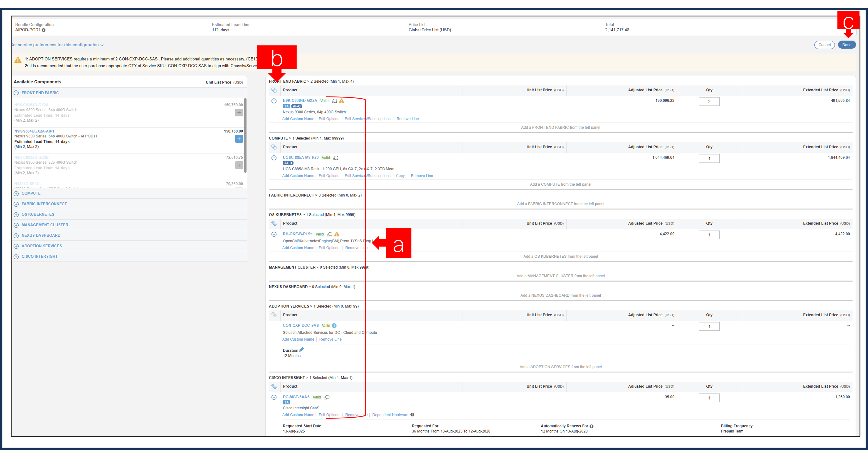Screen dimensions: 868x450
Task: Click the info icon next to AIPOD-POD1
Action: pyautogui.click(x=44, y=30)
